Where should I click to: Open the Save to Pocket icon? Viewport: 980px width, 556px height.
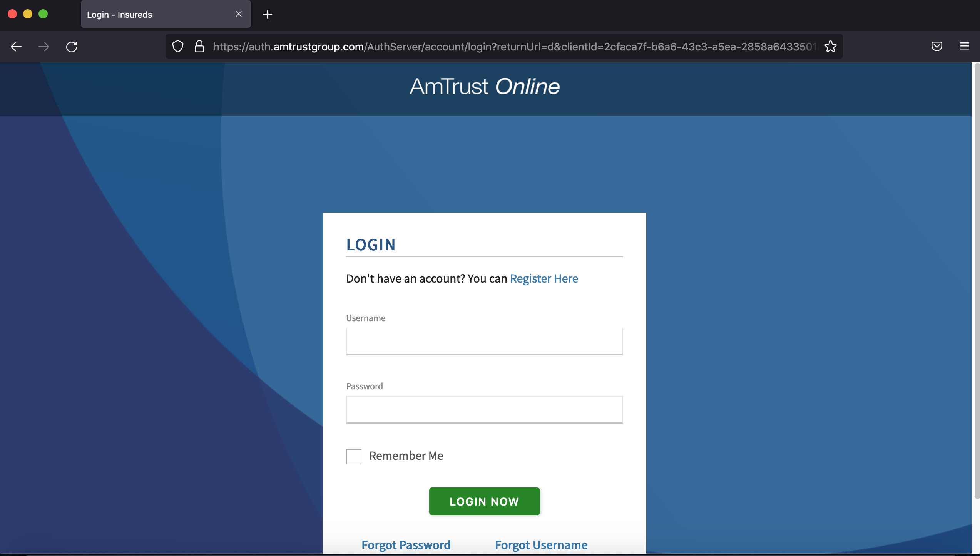(x=937, y=47)
